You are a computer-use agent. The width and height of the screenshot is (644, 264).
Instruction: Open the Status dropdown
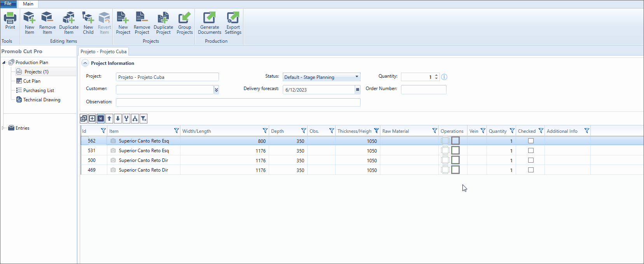357,77
